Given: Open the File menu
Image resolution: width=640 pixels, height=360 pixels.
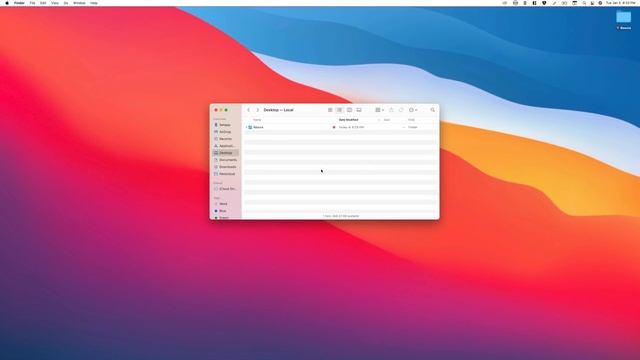Looking at the screenshot, I should coord(32,3).
